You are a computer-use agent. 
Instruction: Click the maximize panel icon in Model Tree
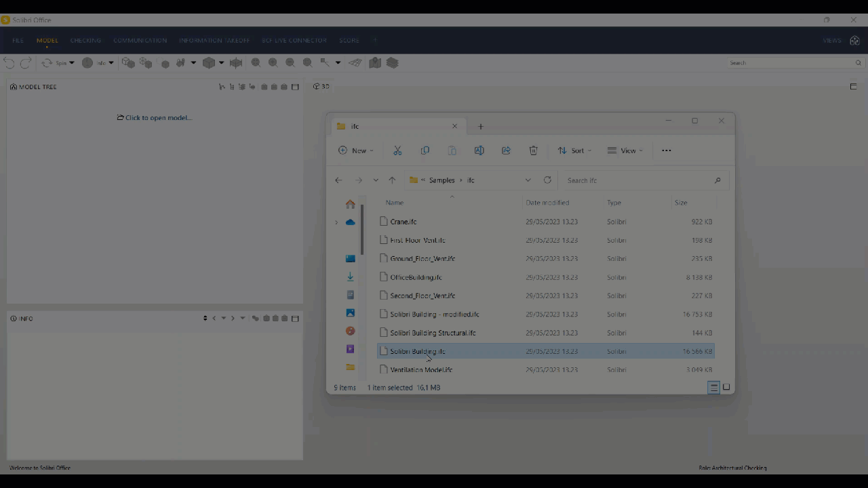tap(295, 87)
